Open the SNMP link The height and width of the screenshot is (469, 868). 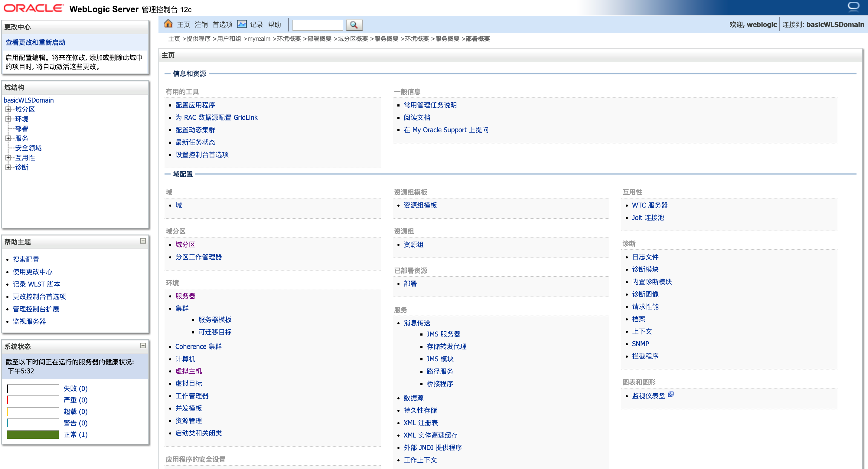point(640,344)
